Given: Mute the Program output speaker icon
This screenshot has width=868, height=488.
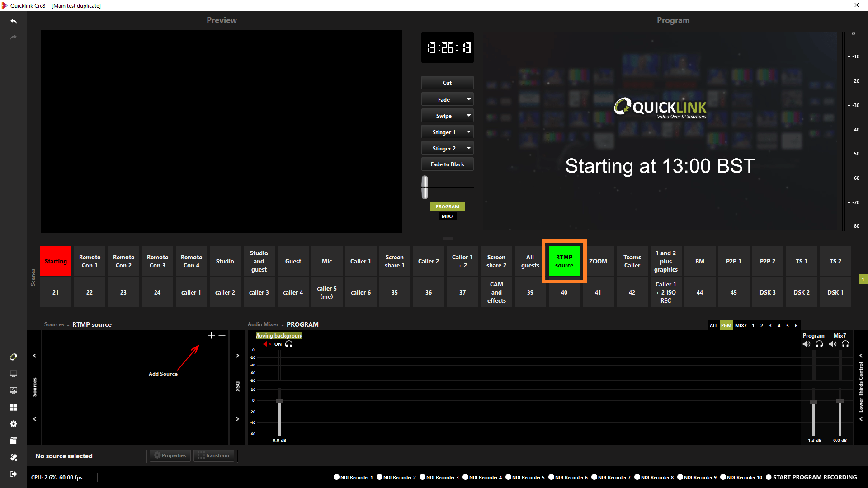Looking at the screenshot, I should click(x=807, y=344).
